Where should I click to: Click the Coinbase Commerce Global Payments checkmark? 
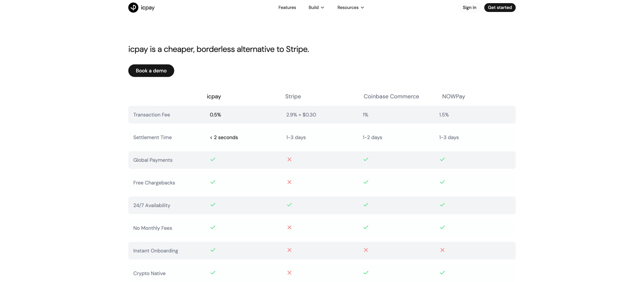[x=366, y=160]
